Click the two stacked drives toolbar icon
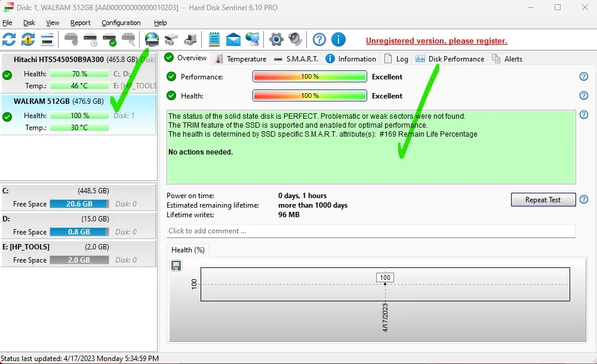Viewport: 597px width, 364px height. point(171,39)
